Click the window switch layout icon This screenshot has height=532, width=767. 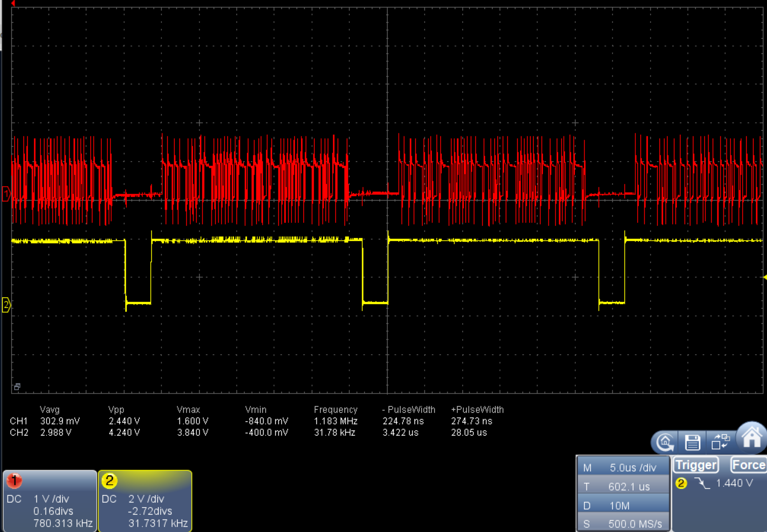[720, 442]
